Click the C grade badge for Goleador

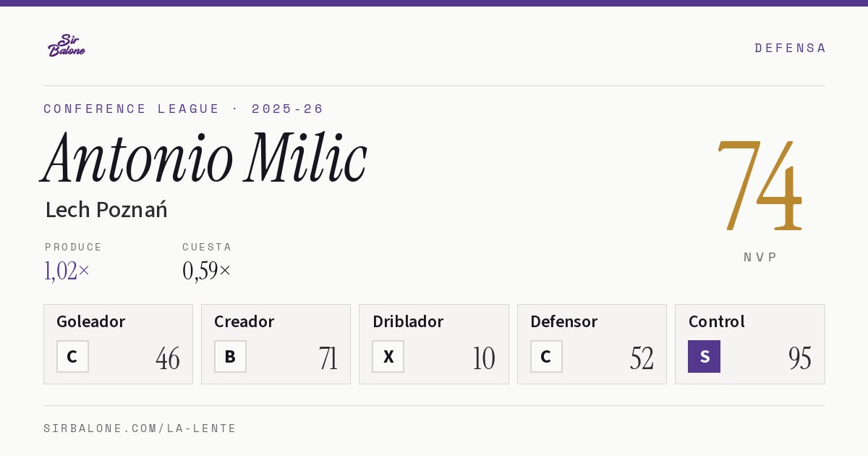[x=72, y=356]
